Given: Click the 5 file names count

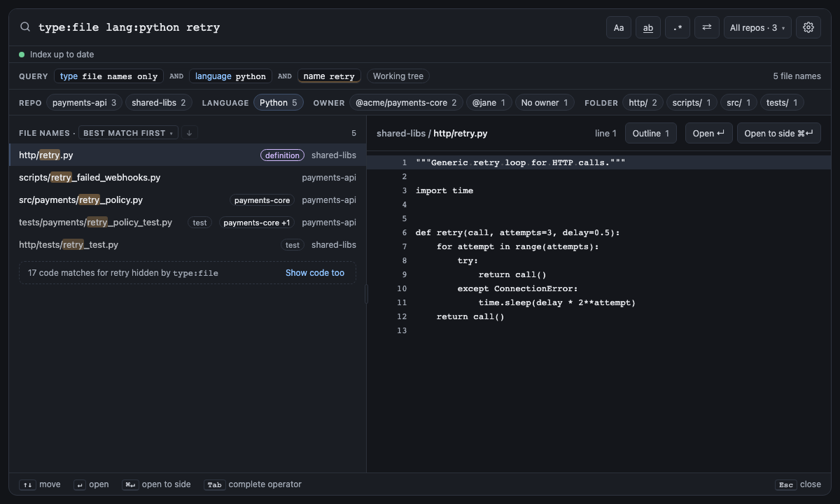Looking at the screenshot, I should (x=797, y=76).
